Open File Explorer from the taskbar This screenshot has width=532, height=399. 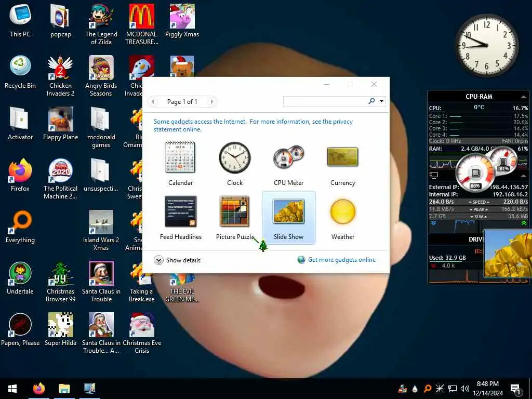[x=64, y=389]
